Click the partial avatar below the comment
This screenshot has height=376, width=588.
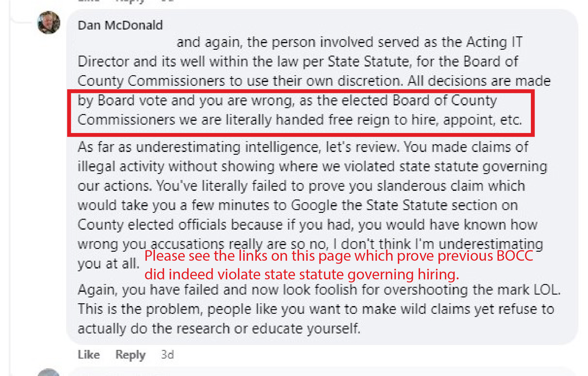48,372
